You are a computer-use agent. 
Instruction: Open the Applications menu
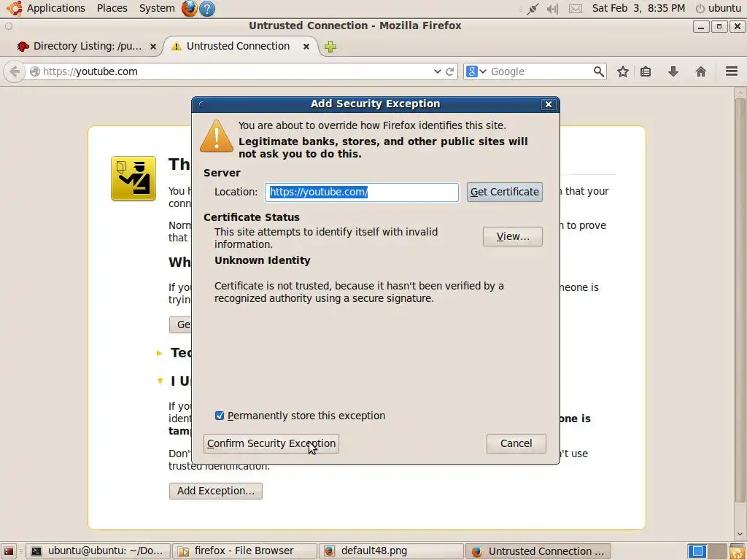click(46, 9)
